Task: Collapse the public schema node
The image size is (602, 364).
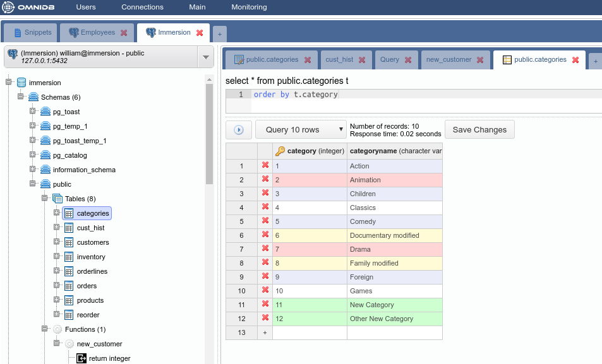Action: (x=32, y=184)
